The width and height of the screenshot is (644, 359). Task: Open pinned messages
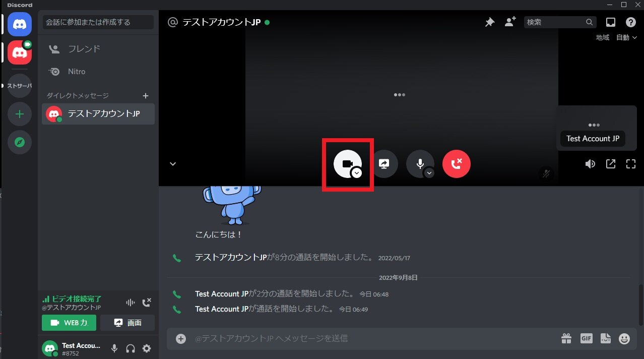490,22
